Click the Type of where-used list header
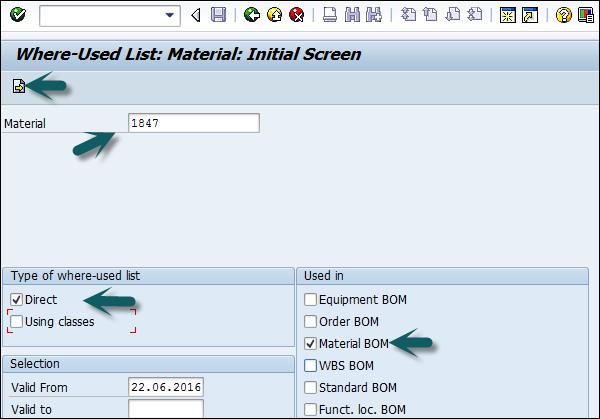This screenshot has width=600, height=419. (75, 276)
